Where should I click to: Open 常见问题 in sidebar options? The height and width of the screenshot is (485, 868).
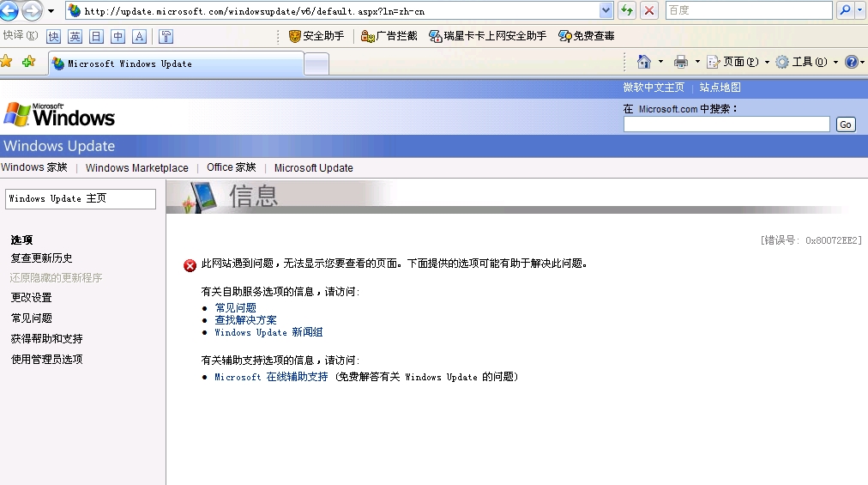32,318
